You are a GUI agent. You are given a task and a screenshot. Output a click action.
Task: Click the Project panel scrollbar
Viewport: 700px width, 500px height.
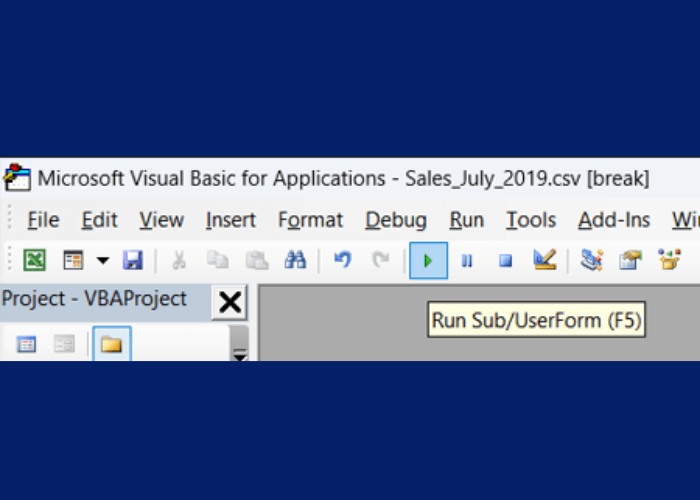pos(239,343)
